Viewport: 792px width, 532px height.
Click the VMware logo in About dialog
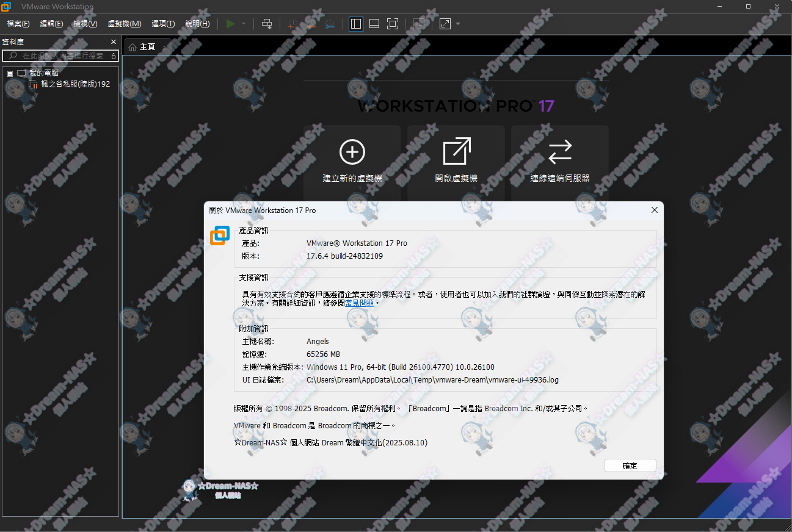[219, 235]
